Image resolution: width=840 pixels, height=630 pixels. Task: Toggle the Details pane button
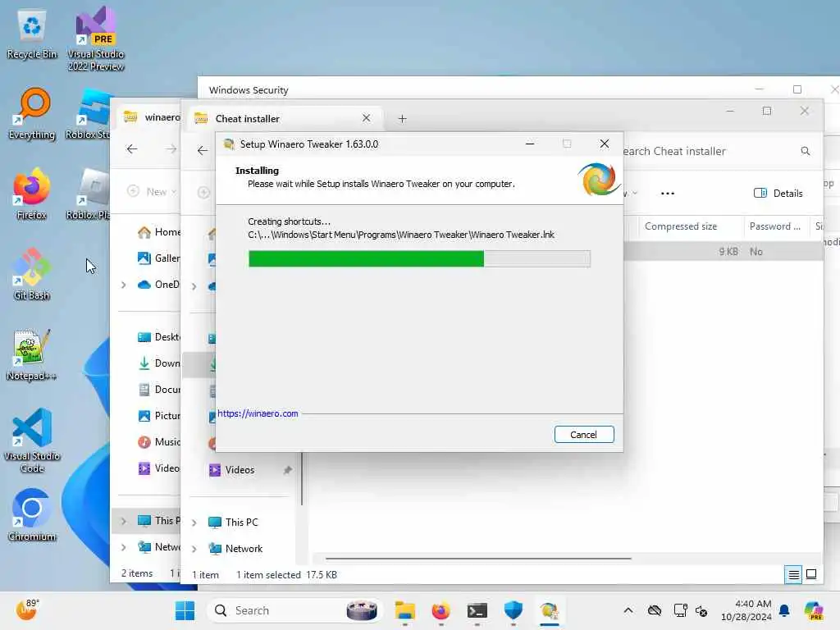click(778, 194)
